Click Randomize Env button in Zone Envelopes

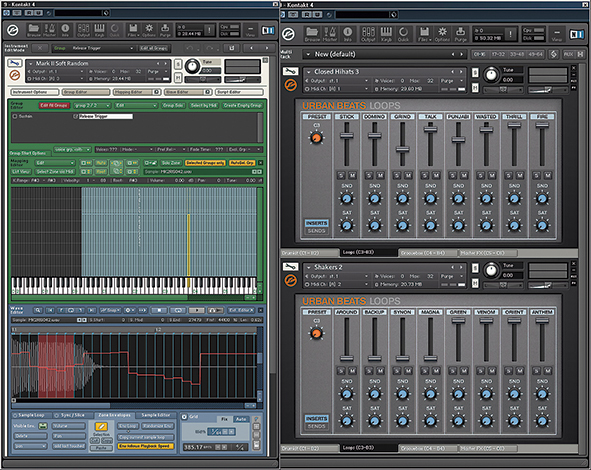pos(158,426)
